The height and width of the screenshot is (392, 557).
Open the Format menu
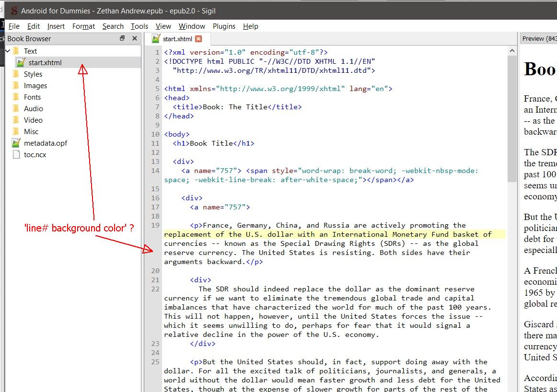(83, 26)
